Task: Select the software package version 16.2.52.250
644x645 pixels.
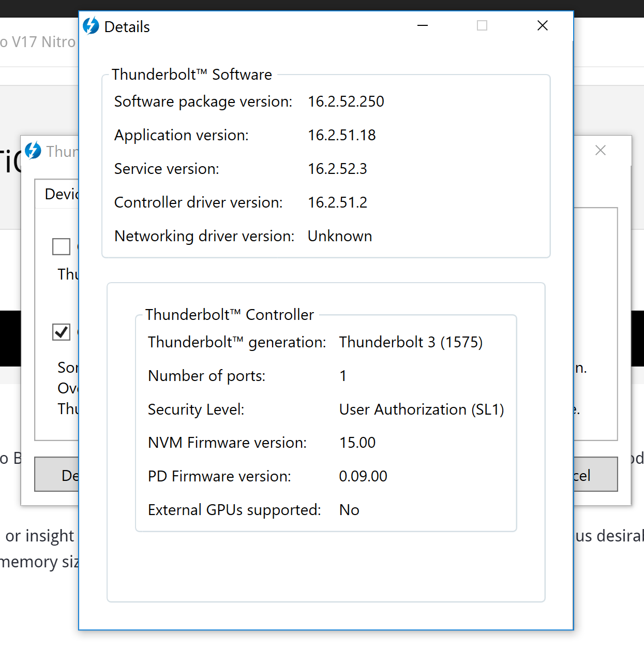Action: click(346, 101)
